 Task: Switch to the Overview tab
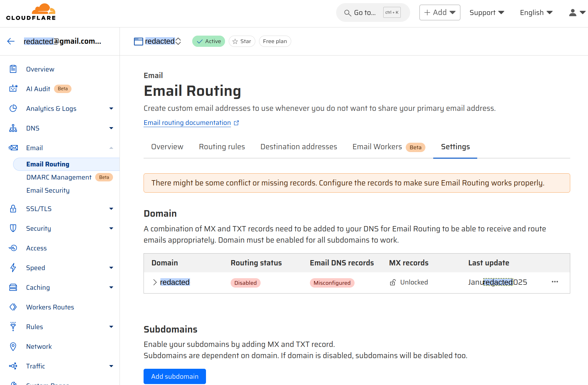tap(167, 147)
